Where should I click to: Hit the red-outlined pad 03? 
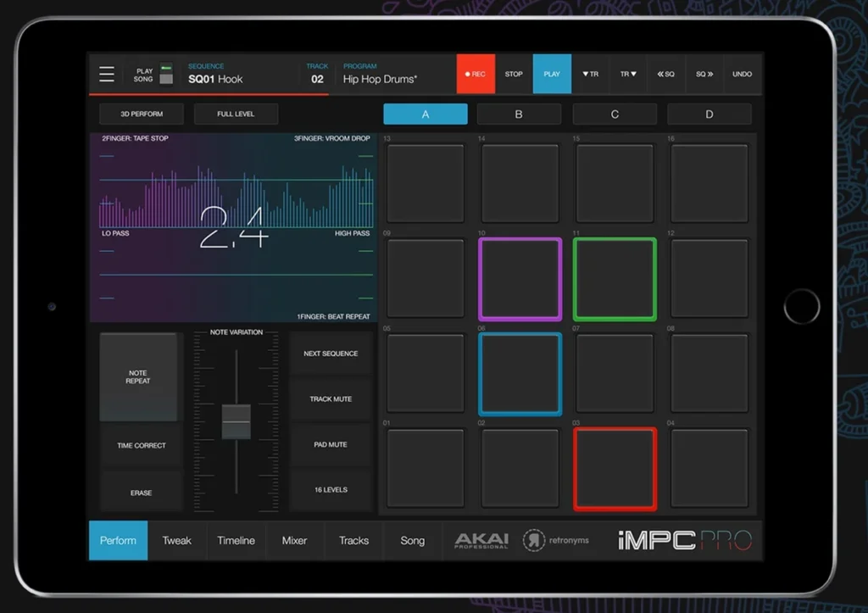(x=615, y=469)
